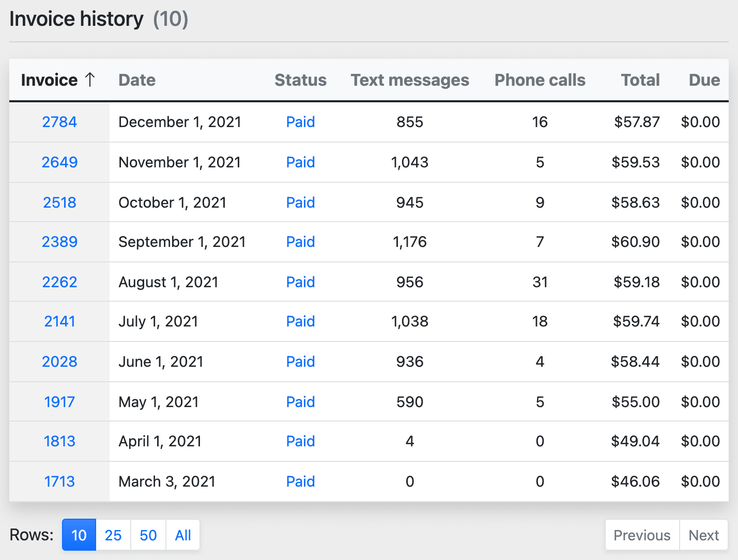
Task: Sort the table by Total column
Action: point(640,80)
